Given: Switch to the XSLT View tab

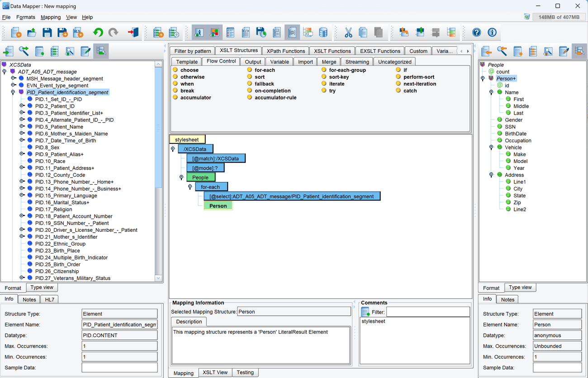Looking at the screenshot, I should click(x=215, y=372).
